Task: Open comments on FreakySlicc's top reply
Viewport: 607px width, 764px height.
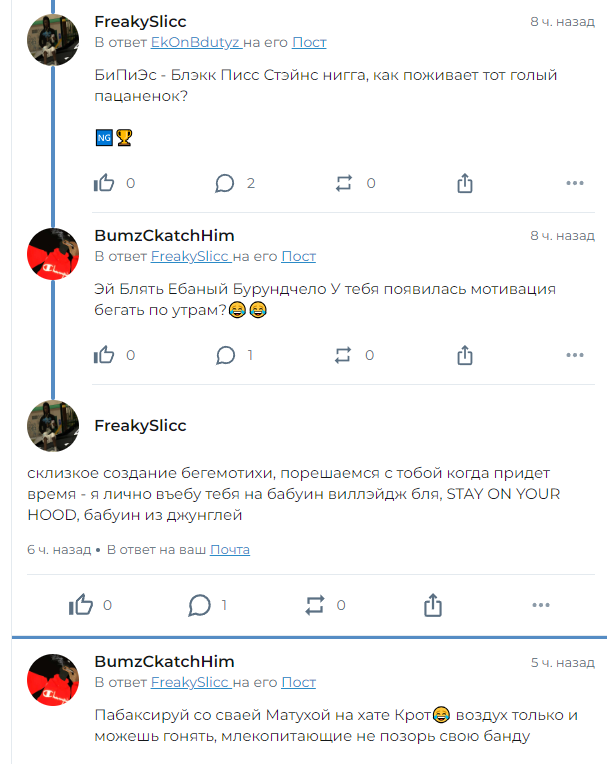Action: [225, 183]
